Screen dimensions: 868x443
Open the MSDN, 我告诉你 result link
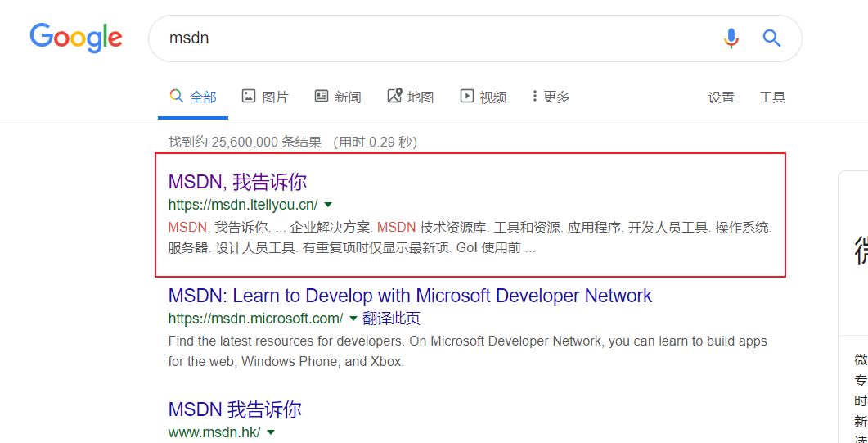click(237, 182)
